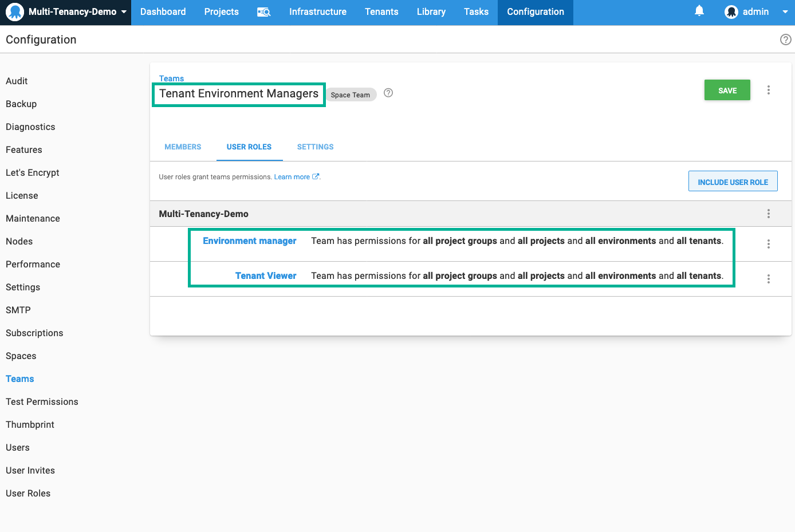Open overflow menu next to Save button
Screen dimensions: 795x532
tap(768, 90)
